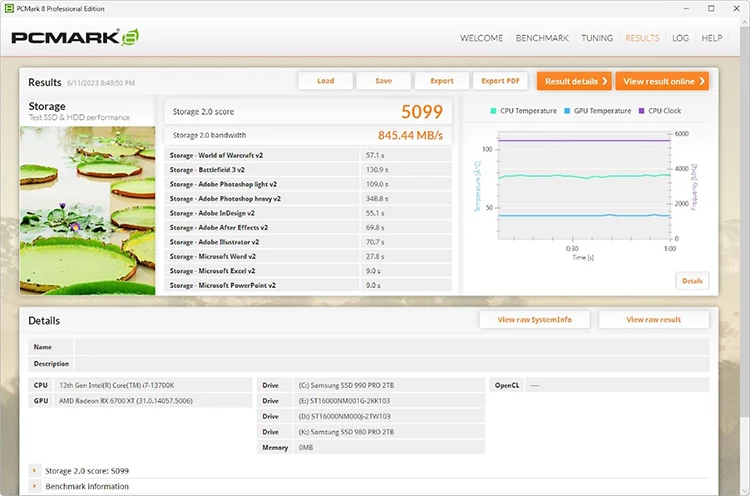Click the 13th Gen Intel Core i7-13700K text
This screenshot has height=496, width=750.
coord(117,385)
